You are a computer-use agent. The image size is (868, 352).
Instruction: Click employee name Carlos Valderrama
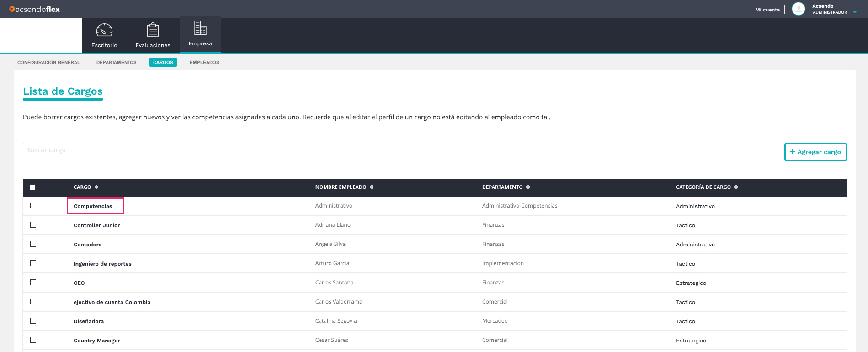[338, 302]
